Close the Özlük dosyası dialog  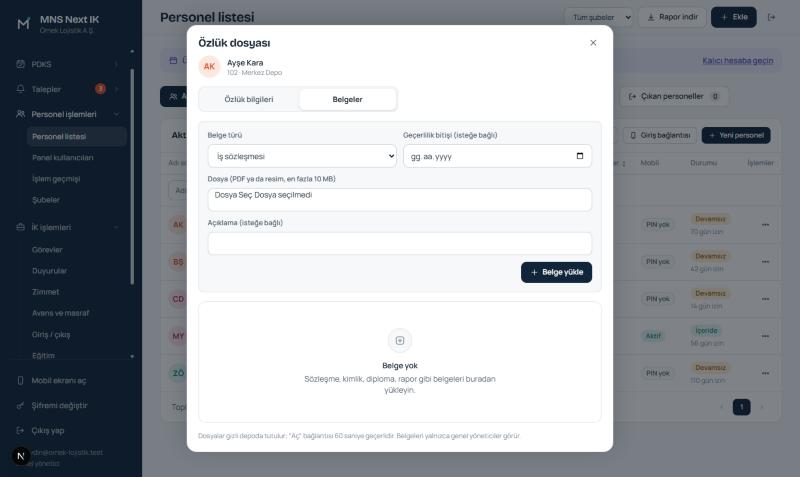pos(593,43)
